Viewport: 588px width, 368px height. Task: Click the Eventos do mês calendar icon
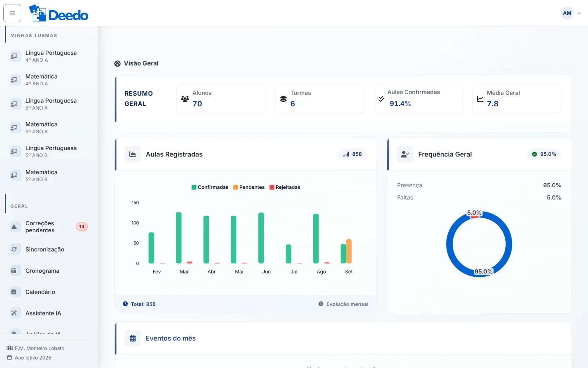(133, 338)
